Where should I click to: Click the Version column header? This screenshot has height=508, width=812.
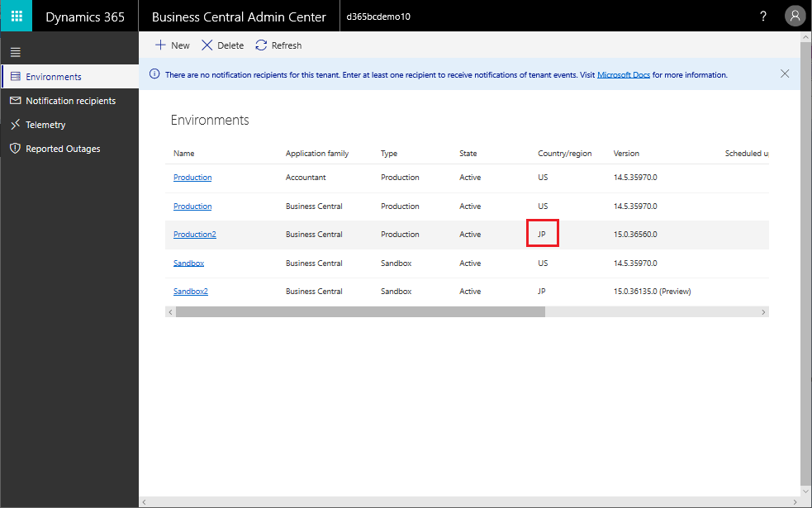[626, 154]
